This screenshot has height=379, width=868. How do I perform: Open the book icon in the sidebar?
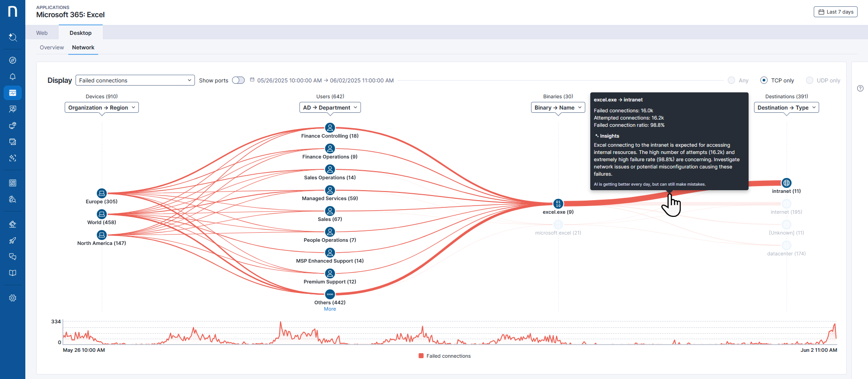pyautogui.click(x=13, y=273)
